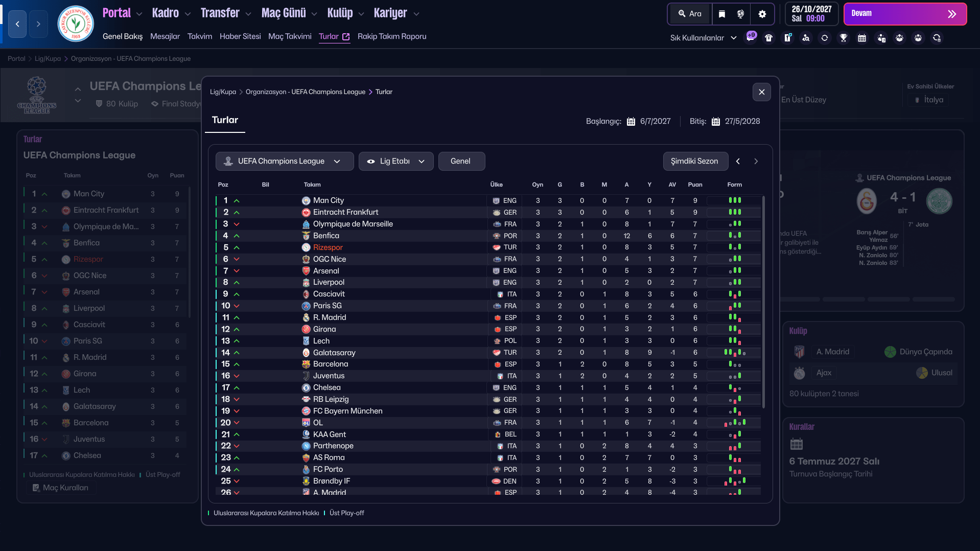Expand the Lig Etabı stage dropdown

[x=396, y=161]
